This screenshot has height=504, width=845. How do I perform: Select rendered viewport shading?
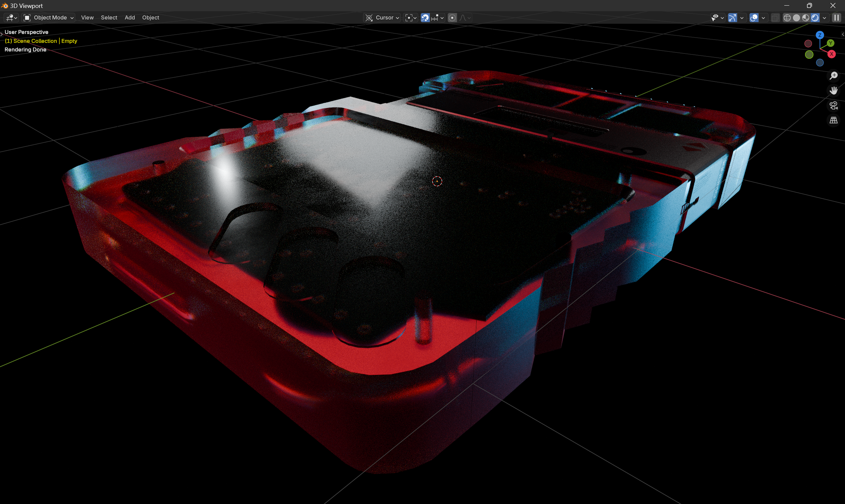[x=815, y=18]
